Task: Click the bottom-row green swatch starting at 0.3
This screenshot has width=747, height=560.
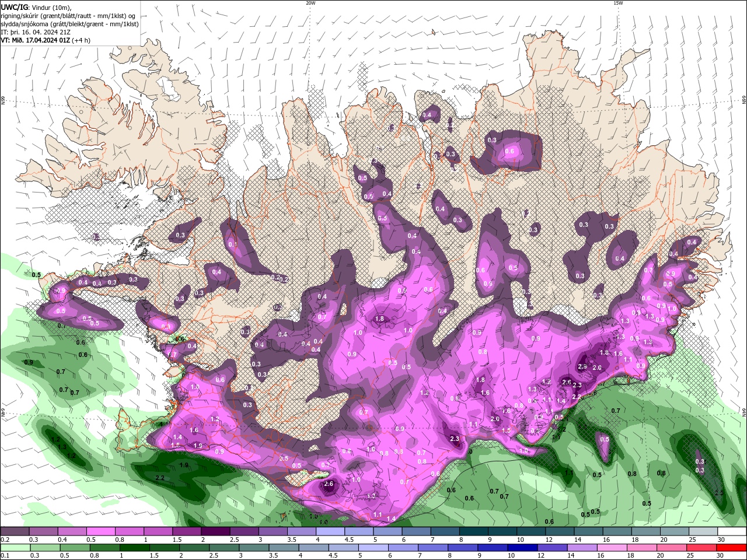Action: (45, 548)
